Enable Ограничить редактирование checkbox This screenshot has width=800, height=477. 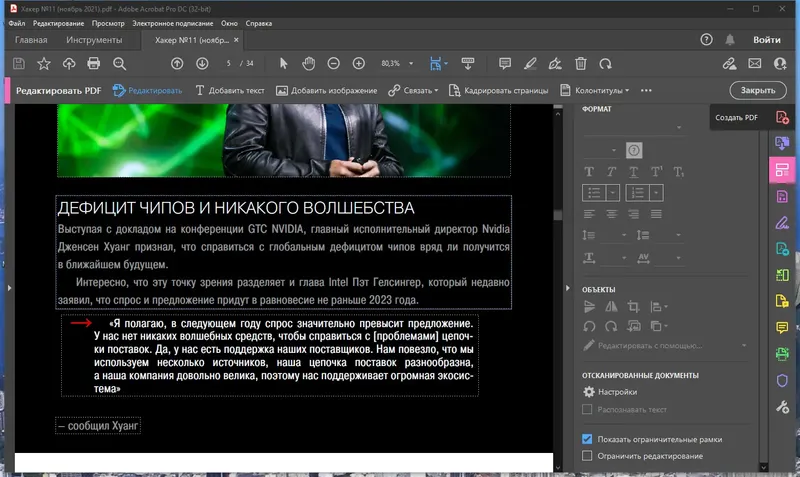click(x=587, y=456)
